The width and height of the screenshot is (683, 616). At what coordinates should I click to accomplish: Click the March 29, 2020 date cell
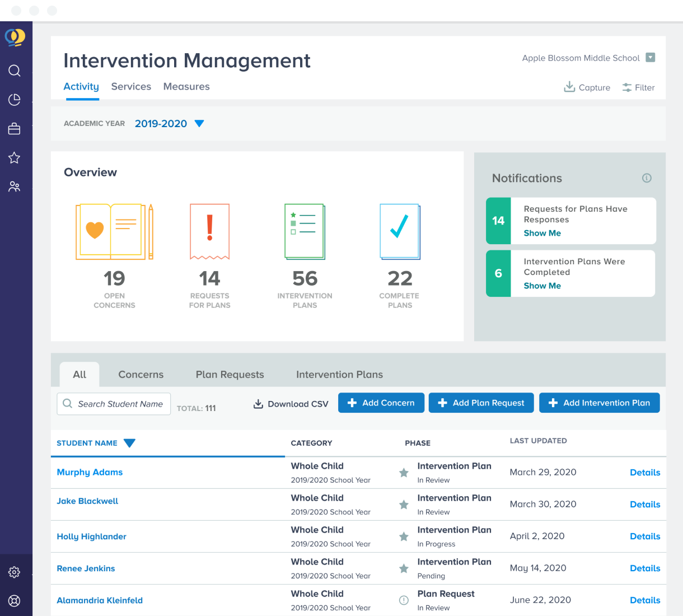[543, 472]
